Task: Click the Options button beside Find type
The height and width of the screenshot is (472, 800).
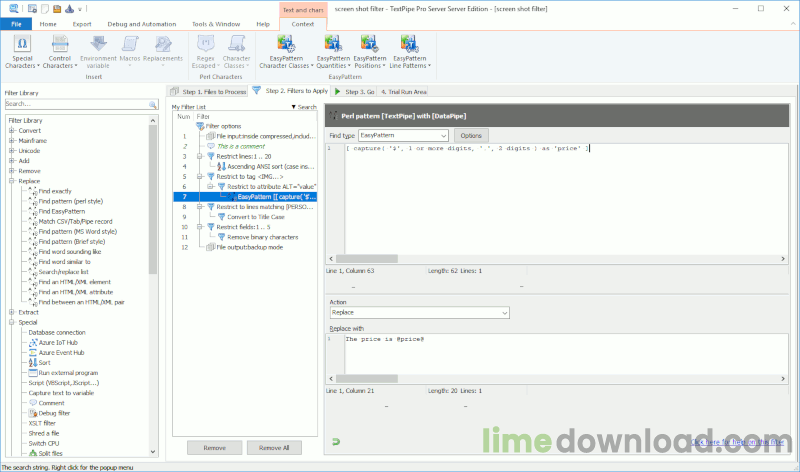Action: (x=471, y=135)
